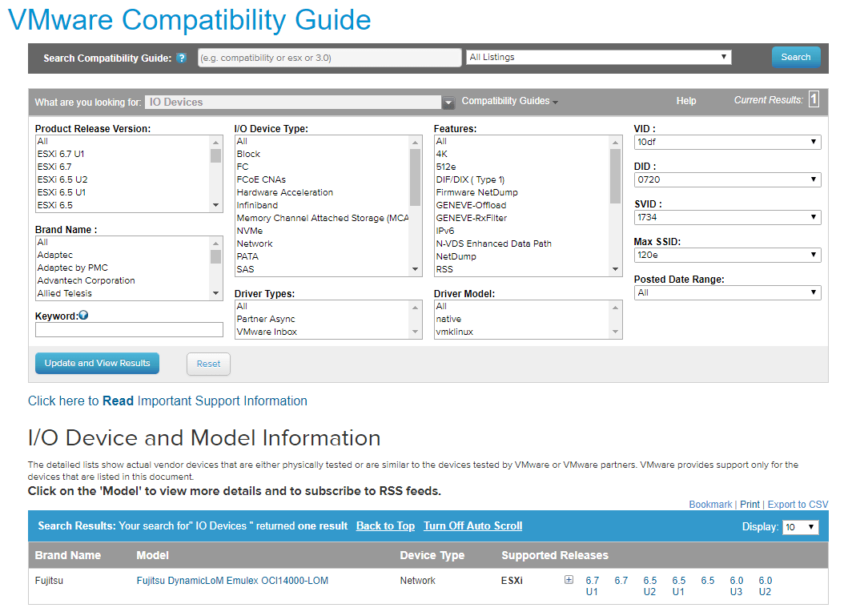Click the search help question mark icon
Screen dimensions: 852x616
pyautogui.click(x=182, y=58)
